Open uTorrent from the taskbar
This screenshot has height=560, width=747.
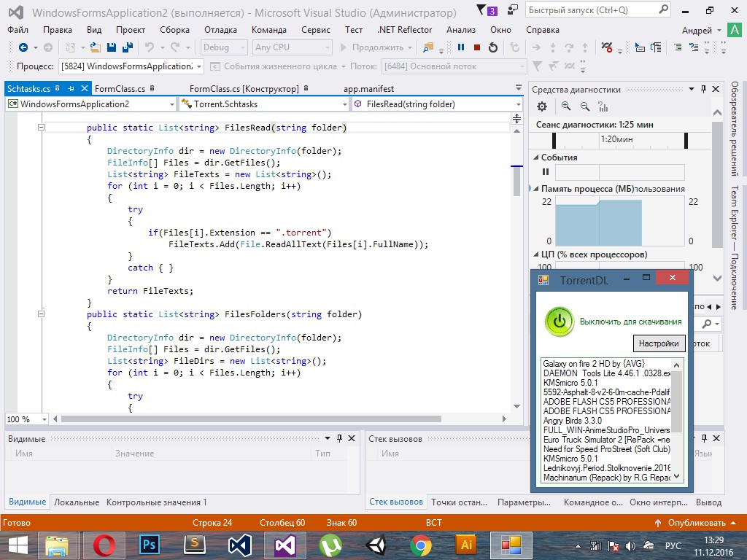[330, 545]
